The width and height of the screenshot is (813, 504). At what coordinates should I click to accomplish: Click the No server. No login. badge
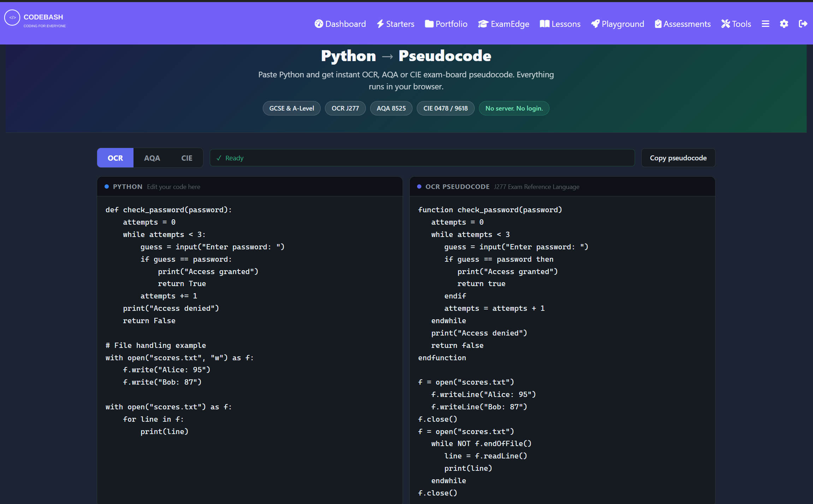click(514, 108)
